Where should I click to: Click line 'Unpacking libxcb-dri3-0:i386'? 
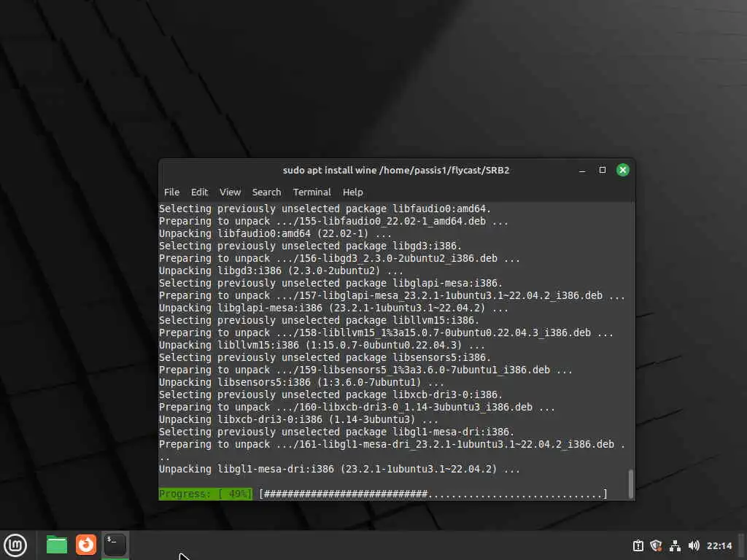pyautogui.click(x=298, y=419)
